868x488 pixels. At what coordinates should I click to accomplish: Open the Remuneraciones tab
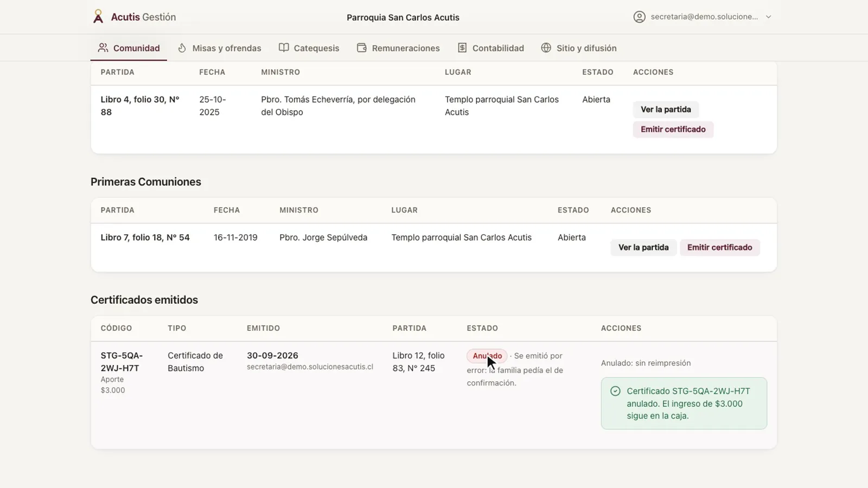pos(398,48)
